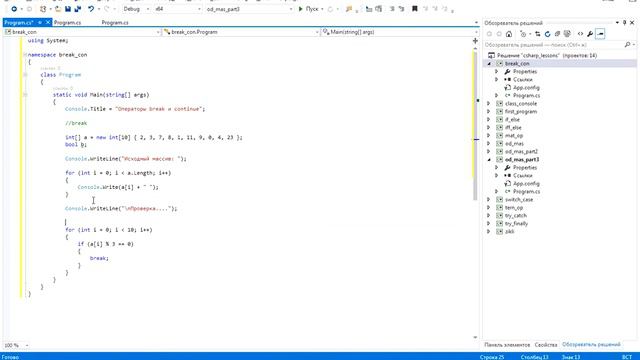Image resolution: width=640 pixels, height=360 pixels.
Task: Collapse the od_mas_part3 project node
Action: tap(489, 160)
